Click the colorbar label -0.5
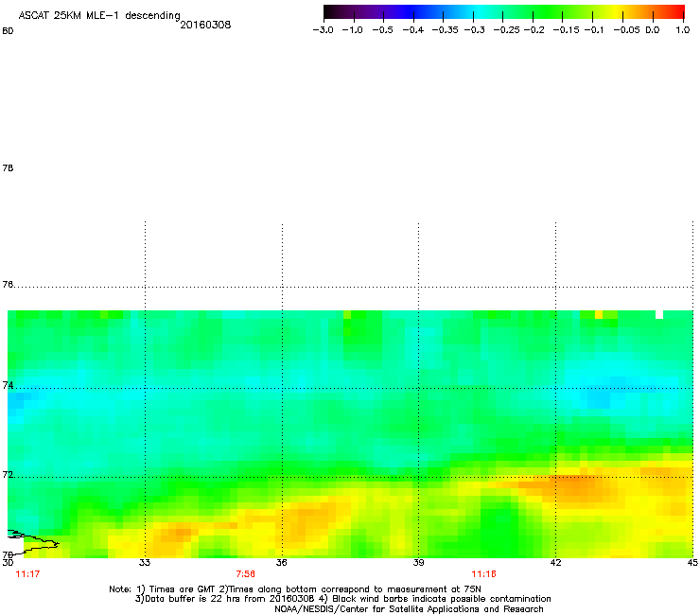The image size is (700, 615). point(382,30)
